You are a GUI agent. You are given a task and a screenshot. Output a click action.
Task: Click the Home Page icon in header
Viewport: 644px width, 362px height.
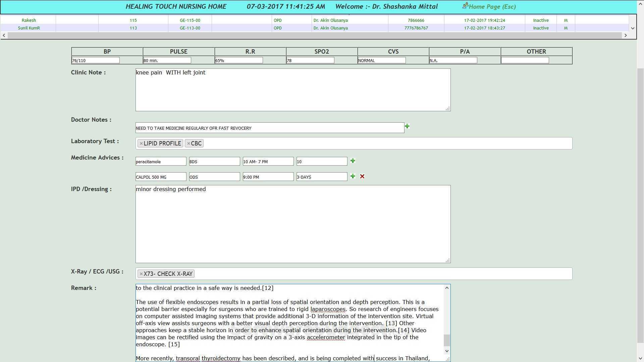pos(465,6)
